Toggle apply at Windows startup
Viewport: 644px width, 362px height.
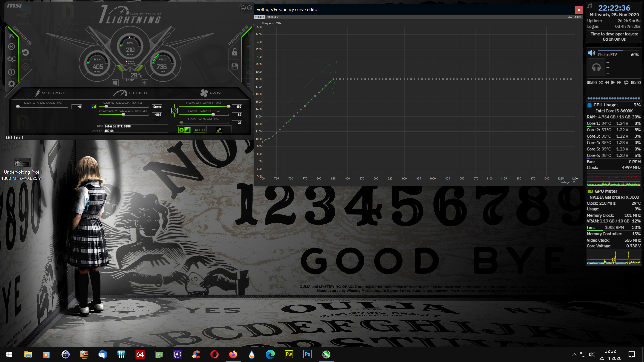tap(115, 82)
